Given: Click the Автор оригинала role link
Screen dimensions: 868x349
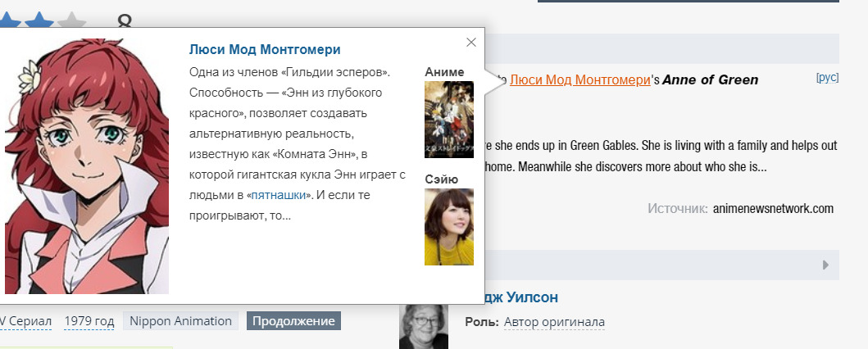Looking at the screenshot, I should [554, 322].
